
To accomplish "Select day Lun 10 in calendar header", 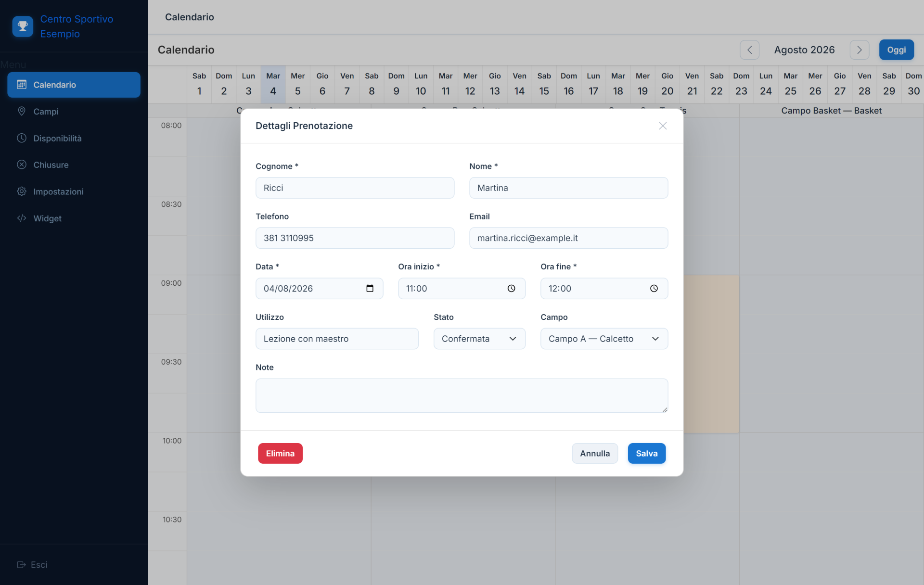I will 421,84.
